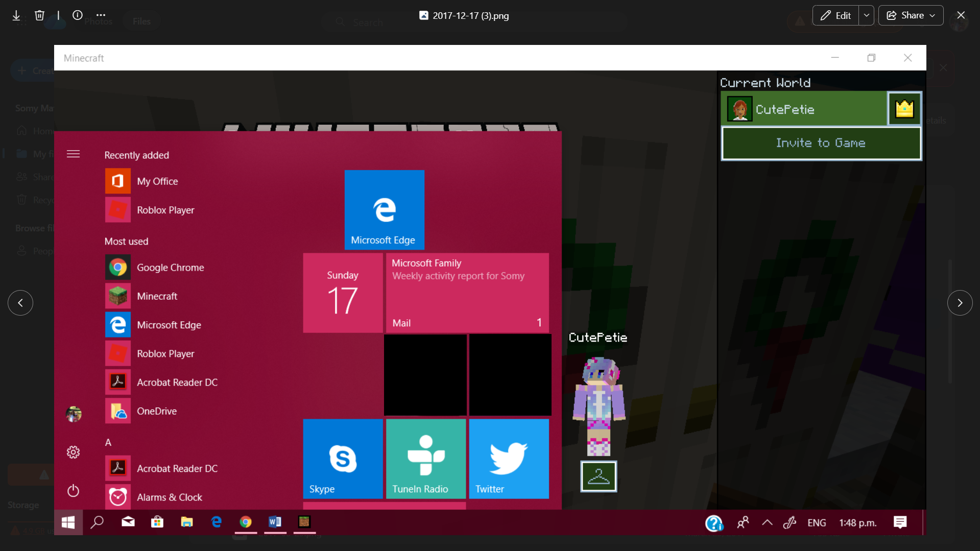Screen dimensions: 980x551
Task: Expand the Start menu hamburger icon
Action: pyautogui.click(x=74, y=154)
